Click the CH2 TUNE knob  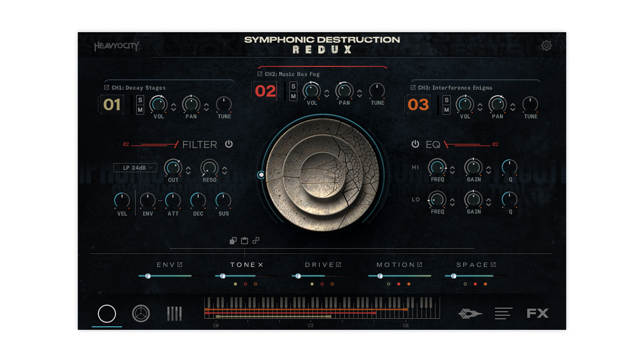[377, 91]
